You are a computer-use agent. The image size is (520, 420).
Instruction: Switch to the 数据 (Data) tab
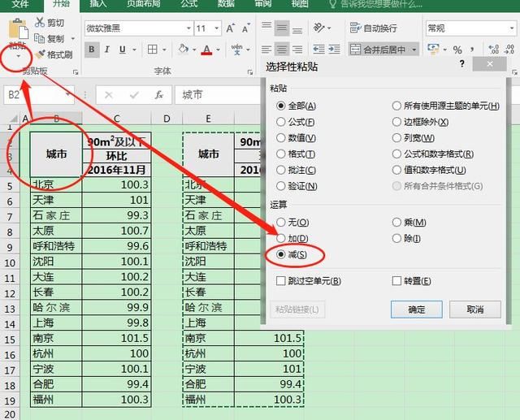(226, 4)
